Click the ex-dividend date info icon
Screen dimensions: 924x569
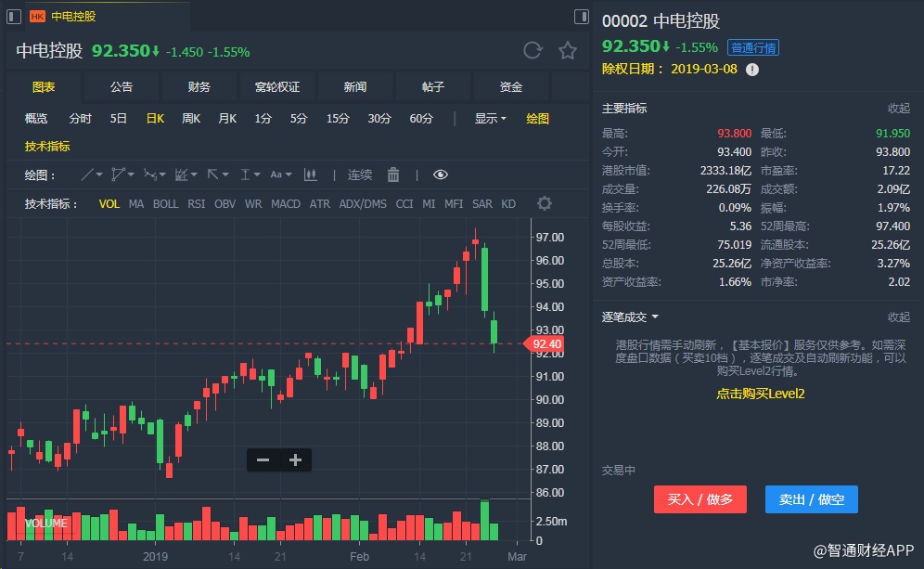click(752, 70)
